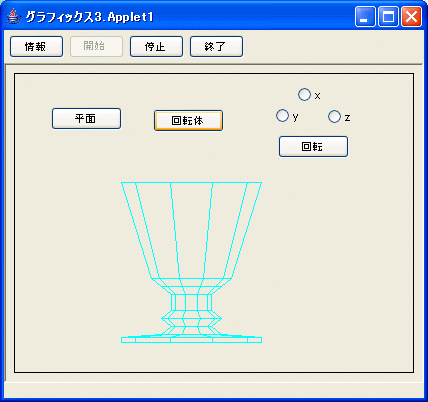Quit using the 終了 button
Viewport: 428px width, 402px height.
(216, 46)
